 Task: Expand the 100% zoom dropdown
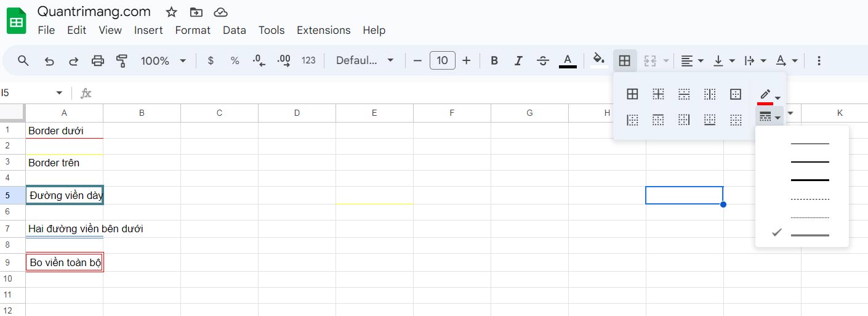click(163, 60)
